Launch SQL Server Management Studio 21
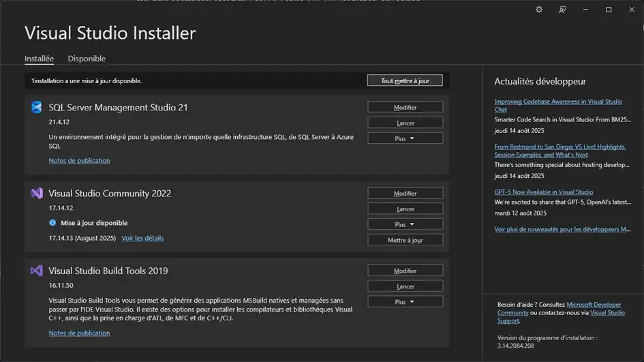 tap(405, 123)
